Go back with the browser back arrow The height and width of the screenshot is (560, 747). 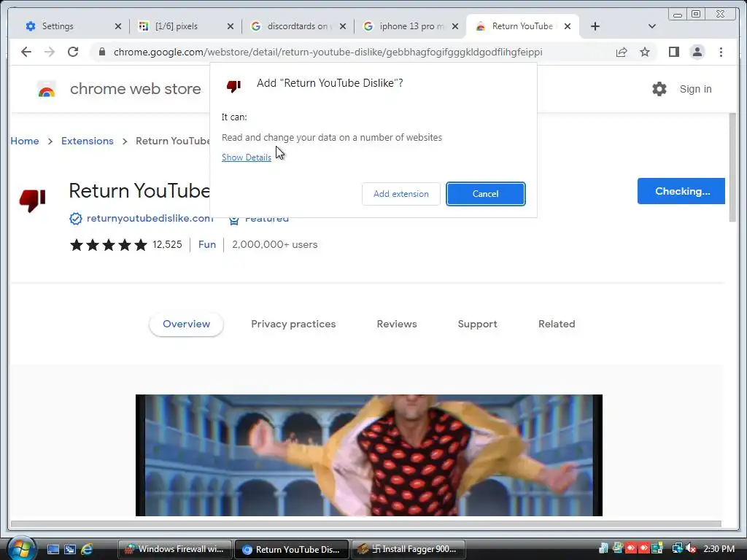pyautogui.click(x=26, y=52)
